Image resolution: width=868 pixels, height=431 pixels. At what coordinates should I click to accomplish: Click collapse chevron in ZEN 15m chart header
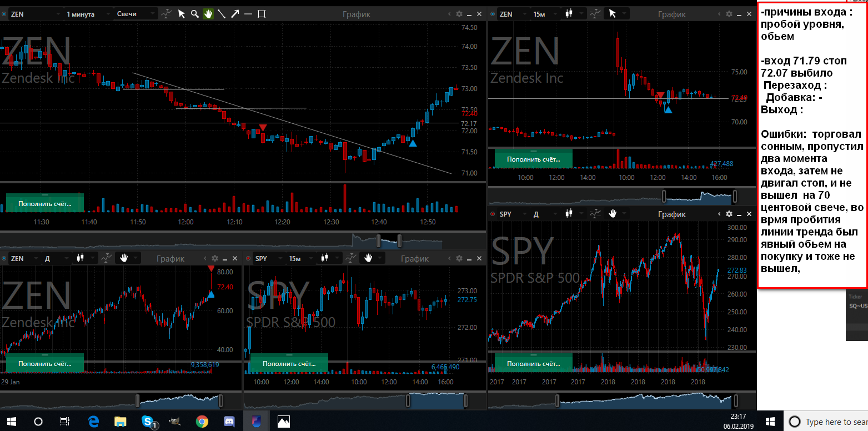(x=719, y=14)
